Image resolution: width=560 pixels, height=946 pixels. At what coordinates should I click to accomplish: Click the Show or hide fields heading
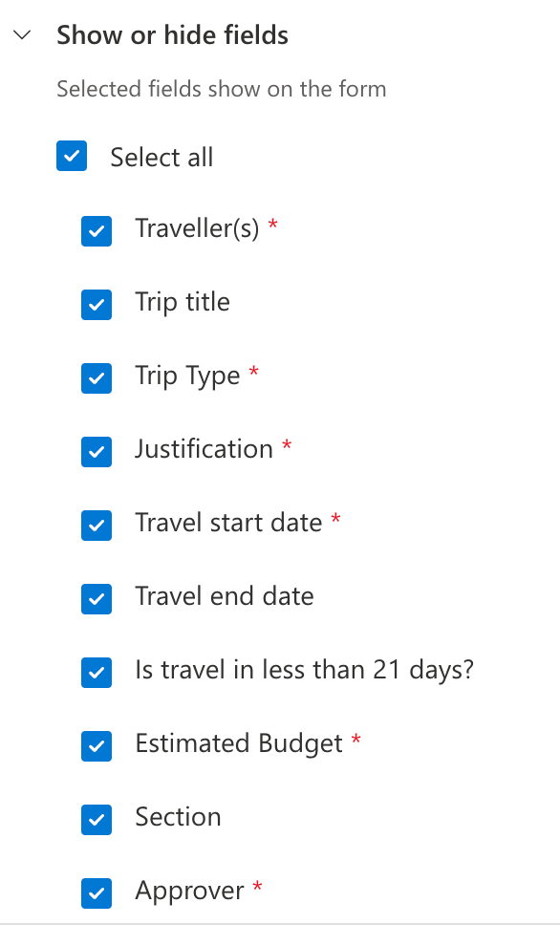click(x=172, y=34)
